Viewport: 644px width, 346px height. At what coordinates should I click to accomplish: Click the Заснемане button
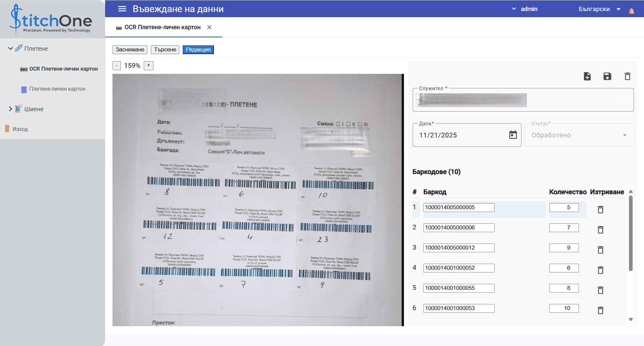tap(130, 50)
